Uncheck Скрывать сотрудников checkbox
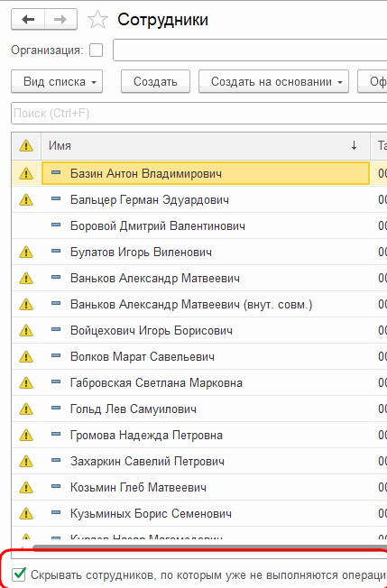This screenshot has height=588, width=387. tap(19, 574)
